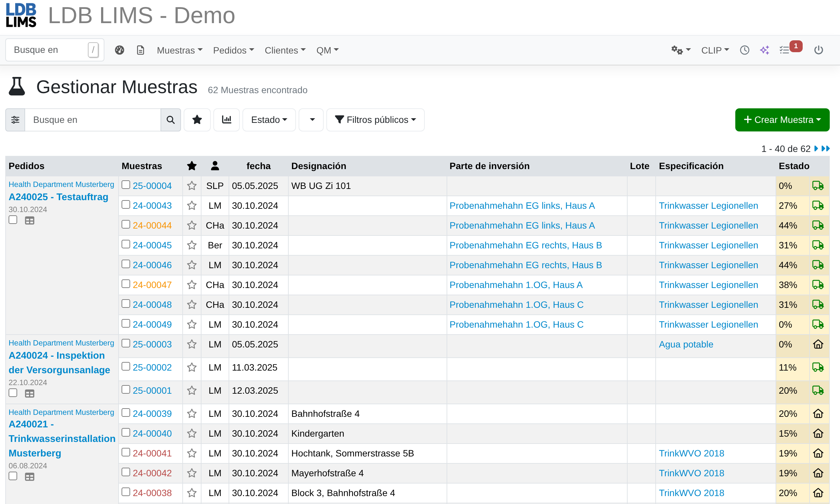Star sample 24-00043 as favorite

pyautogui.click(x=192, y=206)
